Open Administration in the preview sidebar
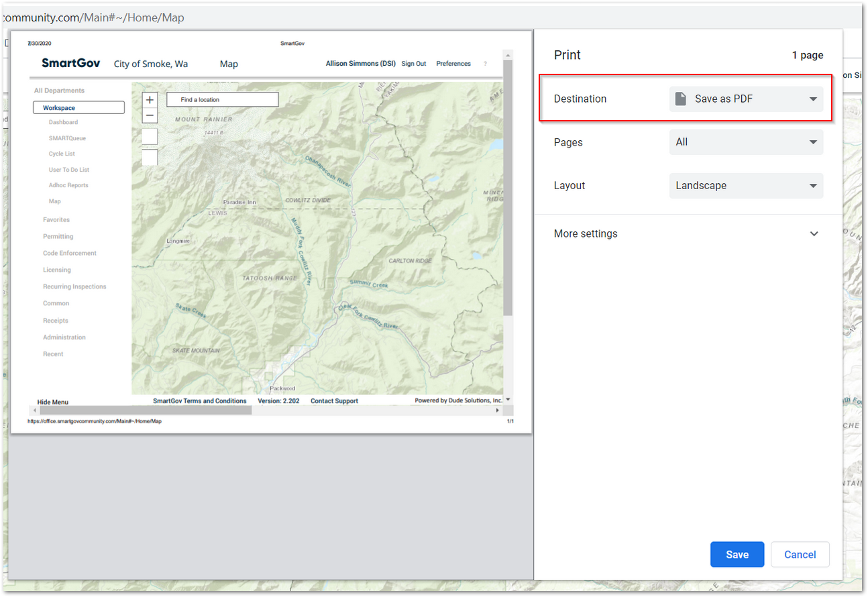This screenshot has width=868, height=597. (64, 337)
